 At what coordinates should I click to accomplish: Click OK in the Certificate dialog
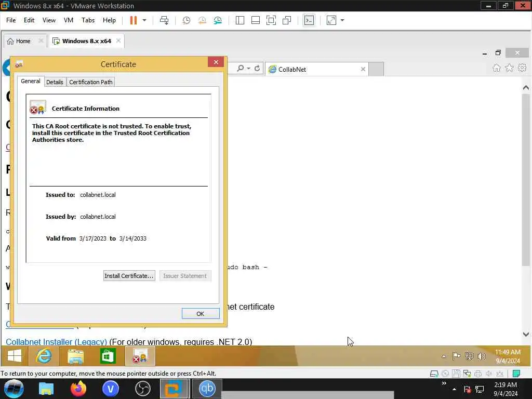(201, 314)
